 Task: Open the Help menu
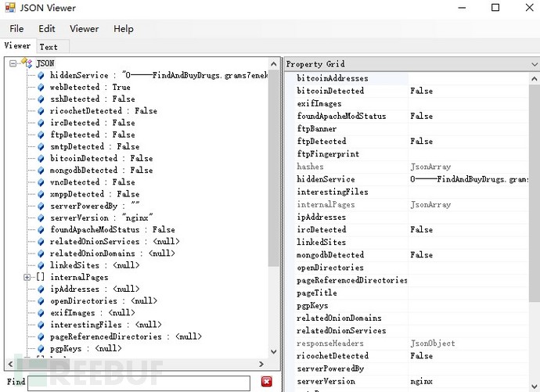[x=124, y=29]
